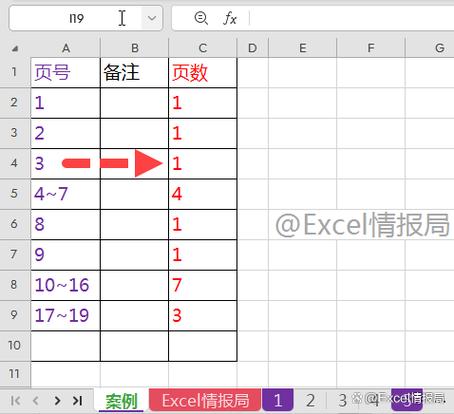Viewport: 454px width, 414px height.
Task: Select row 1 header
Action: click(15, 72)
